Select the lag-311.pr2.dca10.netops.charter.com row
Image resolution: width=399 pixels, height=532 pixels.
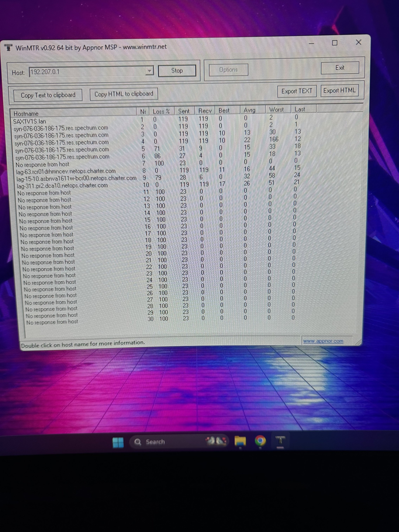pos(62,186)
